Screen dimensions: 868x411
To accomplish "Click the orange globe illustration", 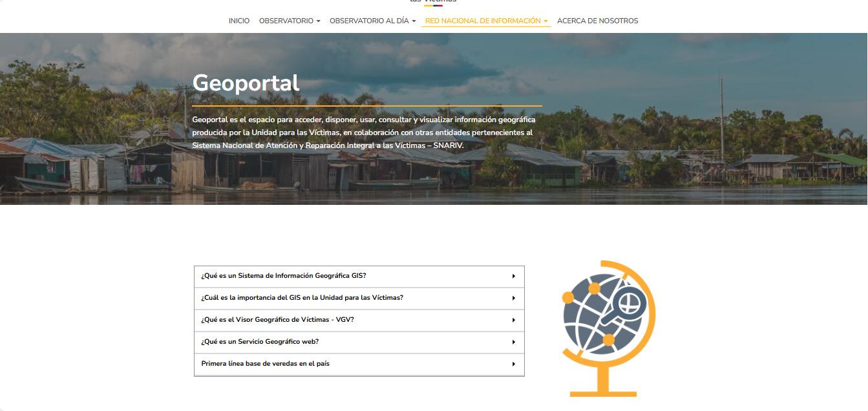I will (x=608, y=328).
